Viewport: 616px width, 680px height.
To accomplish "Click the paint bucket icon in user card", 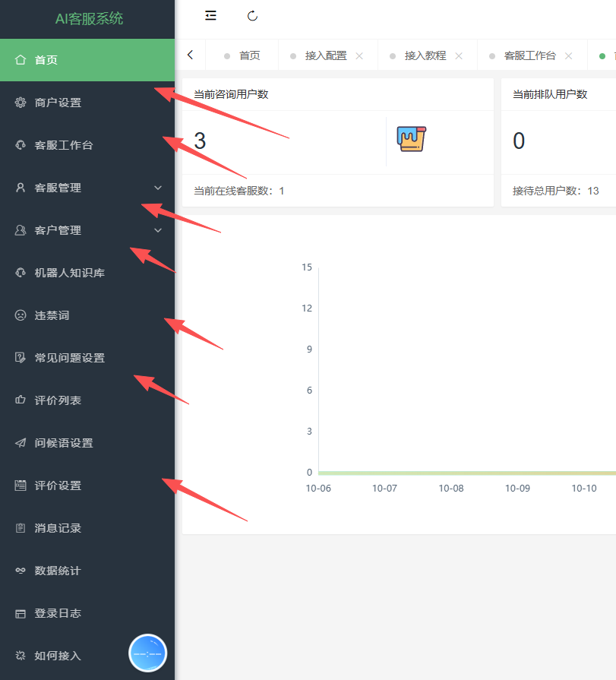I will point(411,140).
